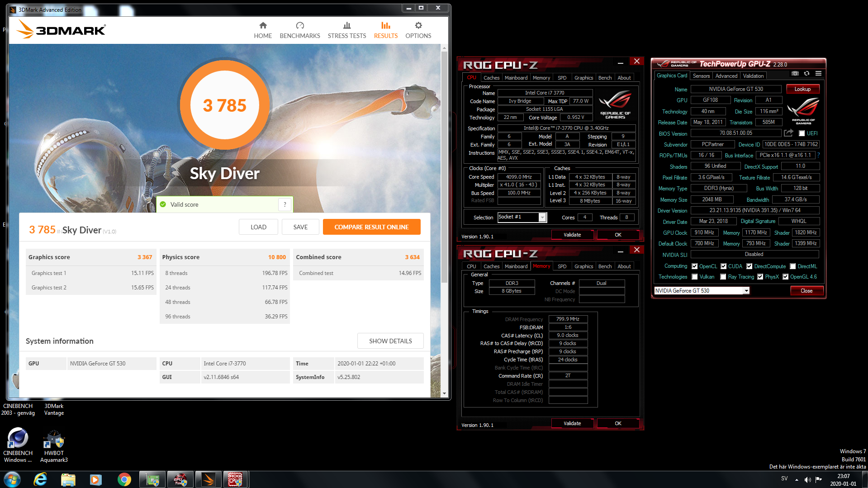This screenshot has width=868, height=488.
Task: Open CINEBENCH Windows desktop shortcut
Action: (18, 445)
